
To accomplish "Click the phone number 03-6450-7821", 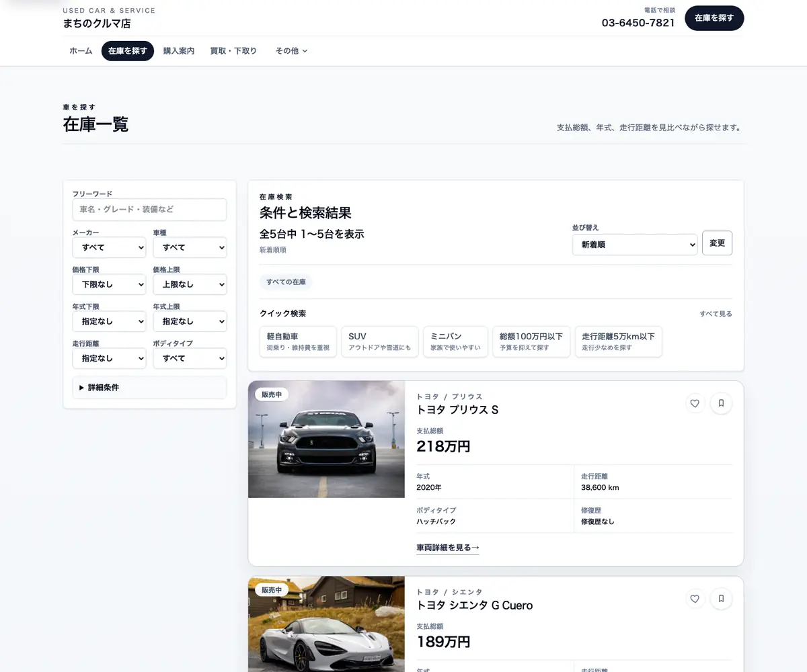I will click(x=638, y=23).
